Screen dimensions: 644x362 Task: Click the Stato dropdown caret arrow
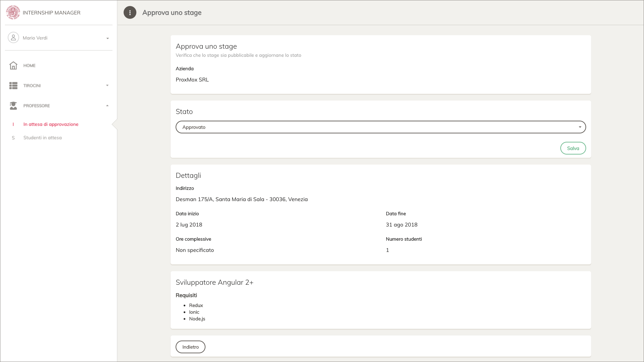[x=580, y=127]
